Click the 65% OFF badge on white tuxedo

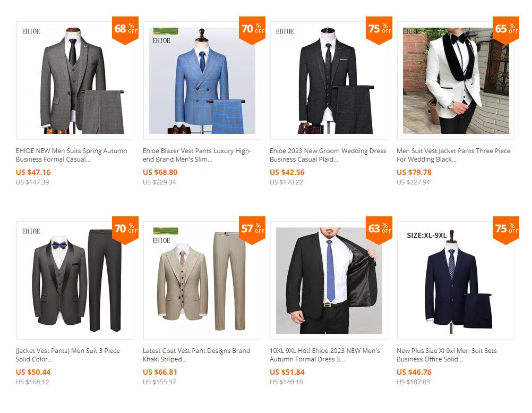pos(506,30)
